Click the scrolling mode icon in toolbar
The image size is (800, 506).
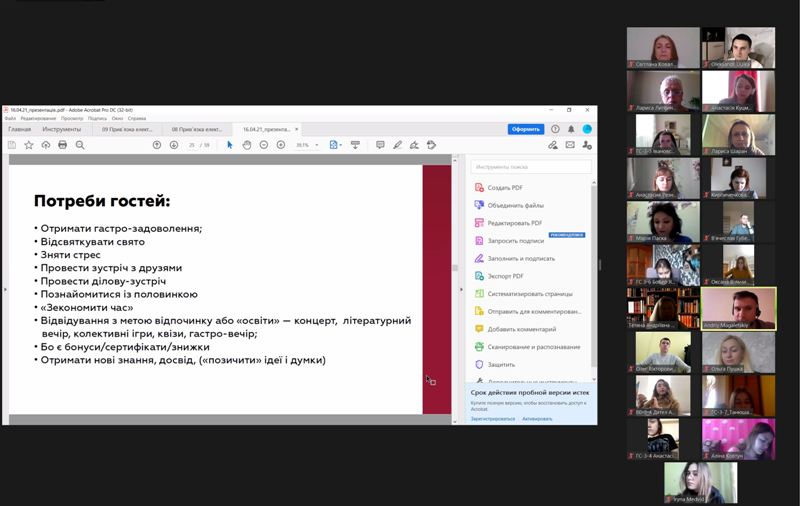[x=355, y=145]
